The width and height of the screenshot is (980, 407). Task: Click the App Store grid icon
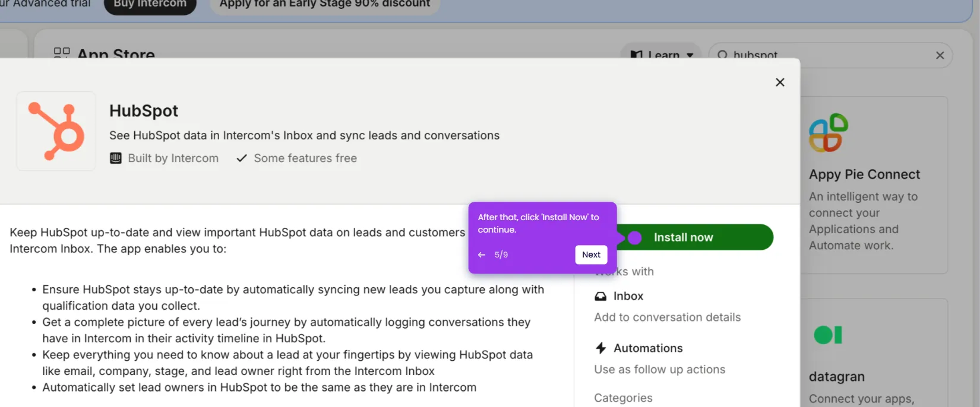(x=62, y=53)
